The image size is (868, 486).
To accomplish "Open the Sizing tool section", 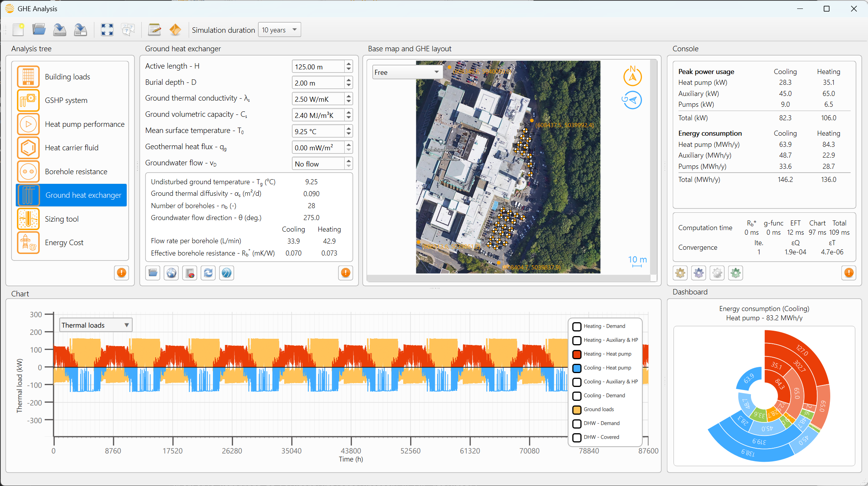I will click(x=71, y=219).
